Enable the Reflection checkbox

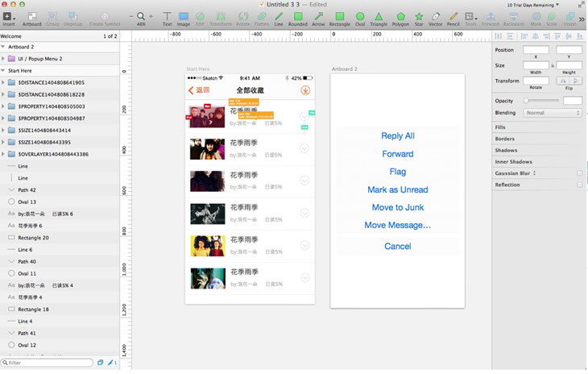click(579, 185)
